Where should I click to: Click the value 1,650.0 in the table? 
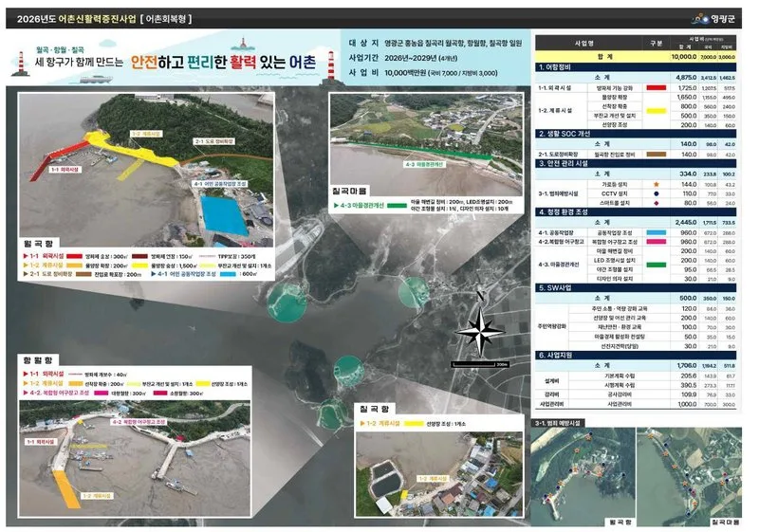point(687,98)
